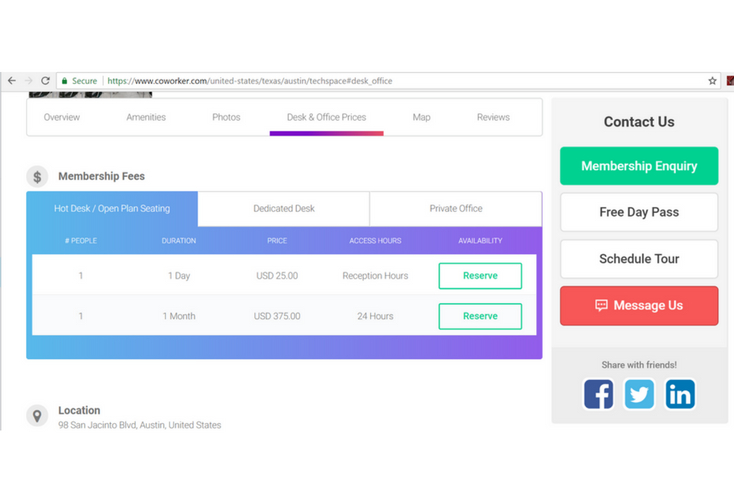Click the browser forward arrow
Image resolution: width=734 pixels, height=501 pixels.
28,81
